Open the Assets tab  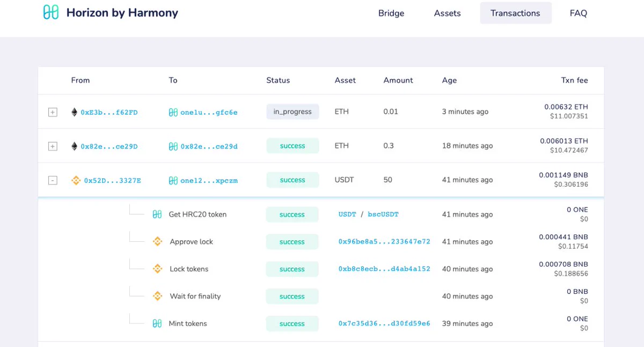pos(447,13)
